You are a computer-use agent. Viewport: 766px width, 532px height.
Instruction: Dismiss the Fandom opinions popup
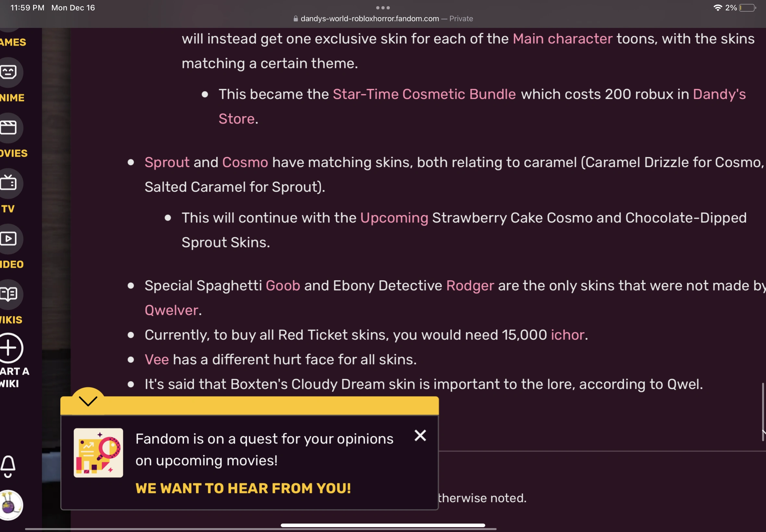click(420, 435)
